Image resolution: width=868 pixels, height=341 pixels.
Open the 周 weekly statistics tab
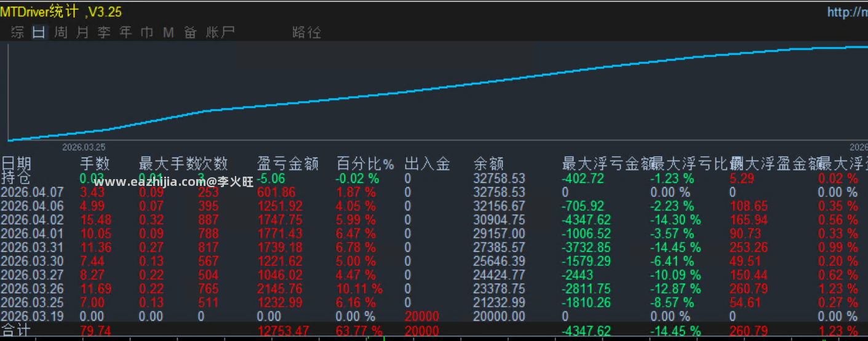[x=61, y=33]
